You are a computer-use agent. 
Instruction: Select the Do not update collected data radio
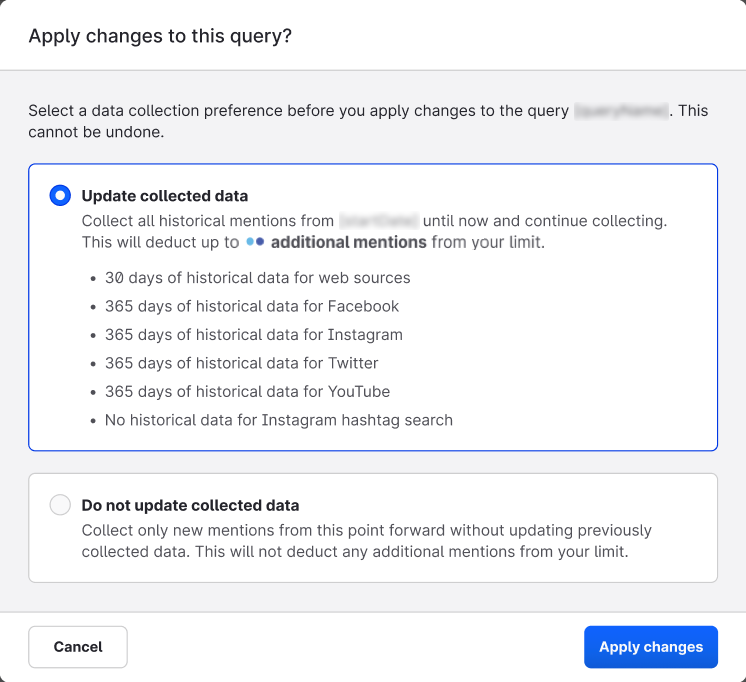(60, 505)
